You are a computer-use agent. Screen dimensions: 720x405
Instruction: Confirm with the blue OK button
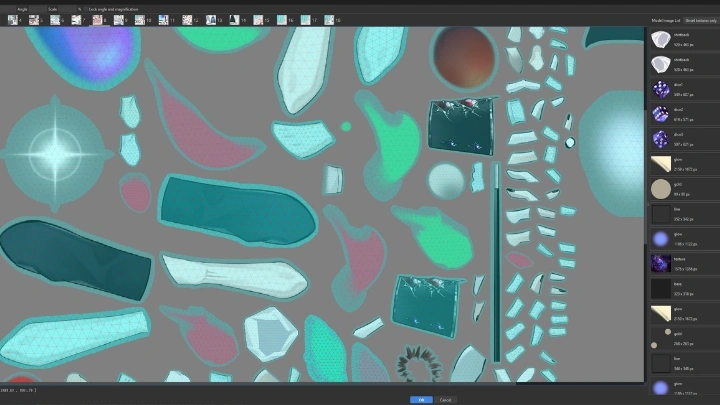[421, 400]
